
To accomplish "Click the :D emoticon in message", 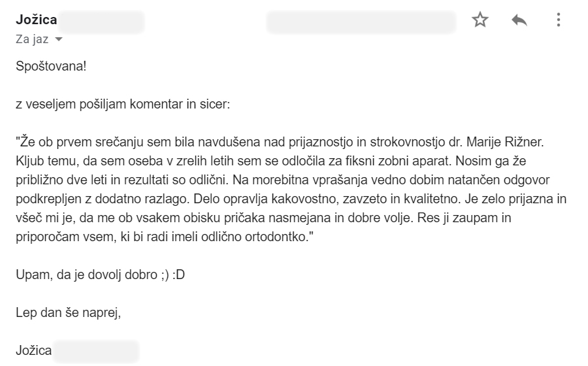I will pyautogui.click(x=178, y=275).
